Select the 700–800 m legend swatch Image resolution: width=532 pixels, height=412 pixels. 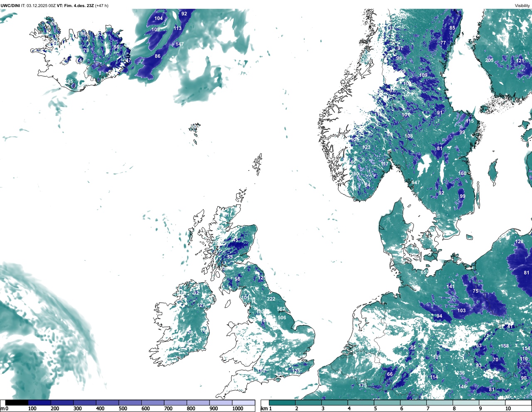(175, 402)
